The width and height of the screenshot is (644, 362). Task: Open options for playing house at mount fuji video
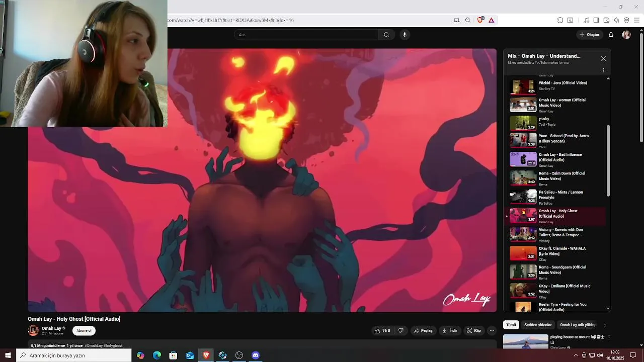[x=609, y=337]
